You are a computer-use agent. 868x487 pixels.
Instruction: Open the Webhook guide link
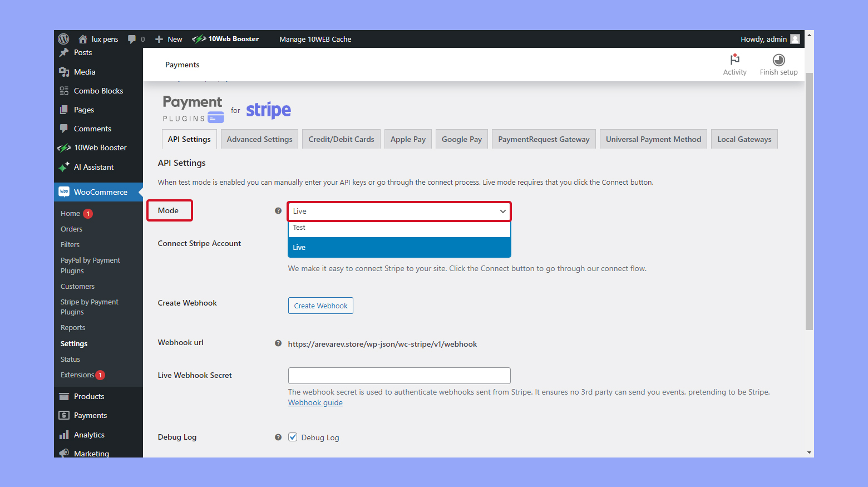(x=315, y=402)
